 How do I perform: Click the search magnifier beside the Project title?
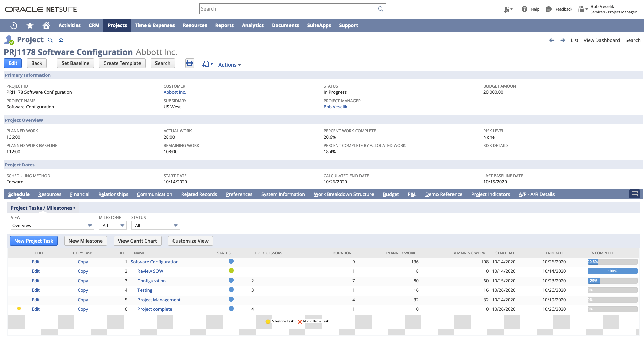pyautogui.click(x=50, y=40)
